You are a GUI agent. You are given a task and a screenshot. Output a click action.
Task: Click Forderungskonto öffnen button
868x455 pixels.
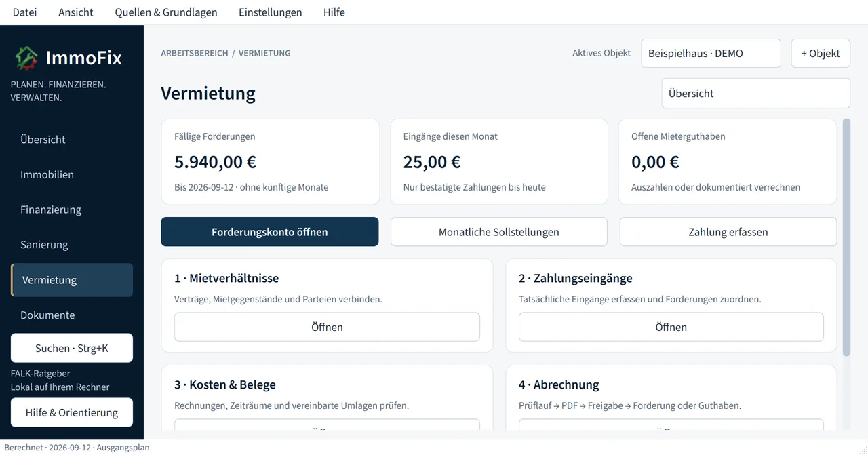coord(270,232)
